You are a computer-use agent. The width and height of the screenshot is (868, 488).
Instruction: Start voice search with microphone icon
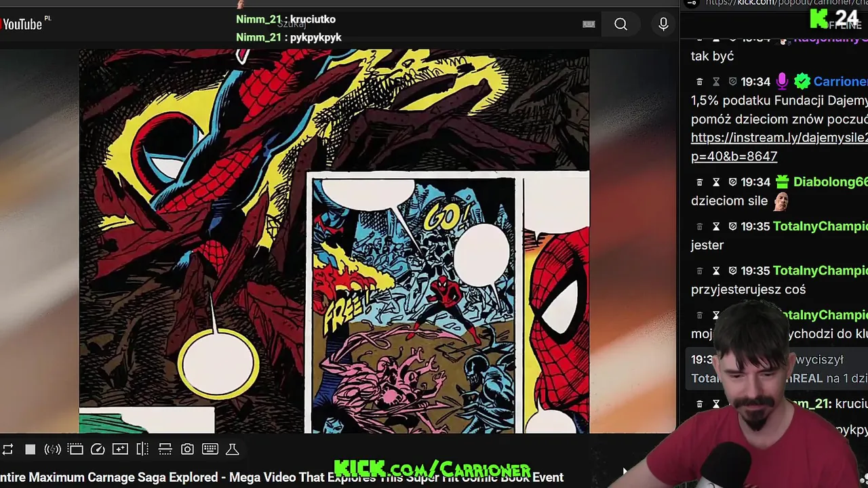tap(663, 24)
